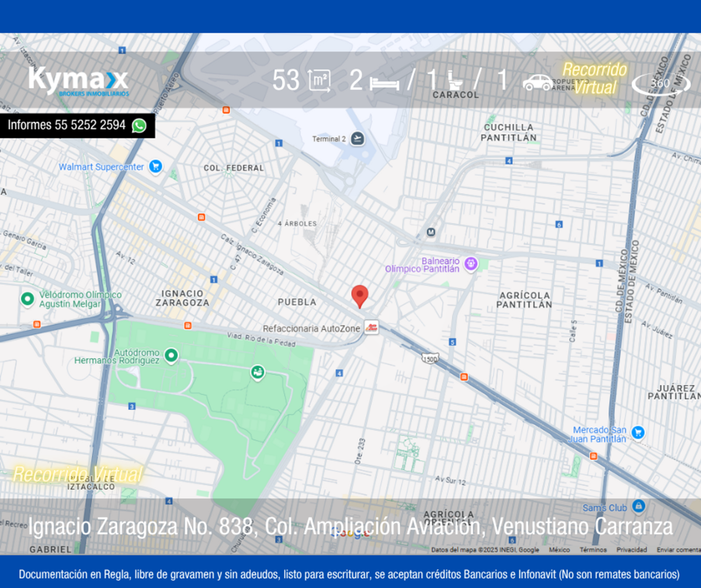Select the parking car icon
701x588 pixels.
(x=537, y=82)
